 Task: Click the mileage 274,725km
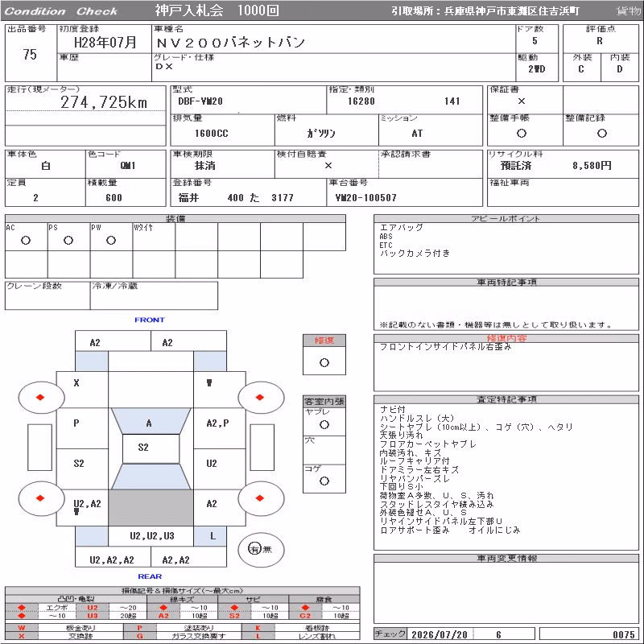104,102
